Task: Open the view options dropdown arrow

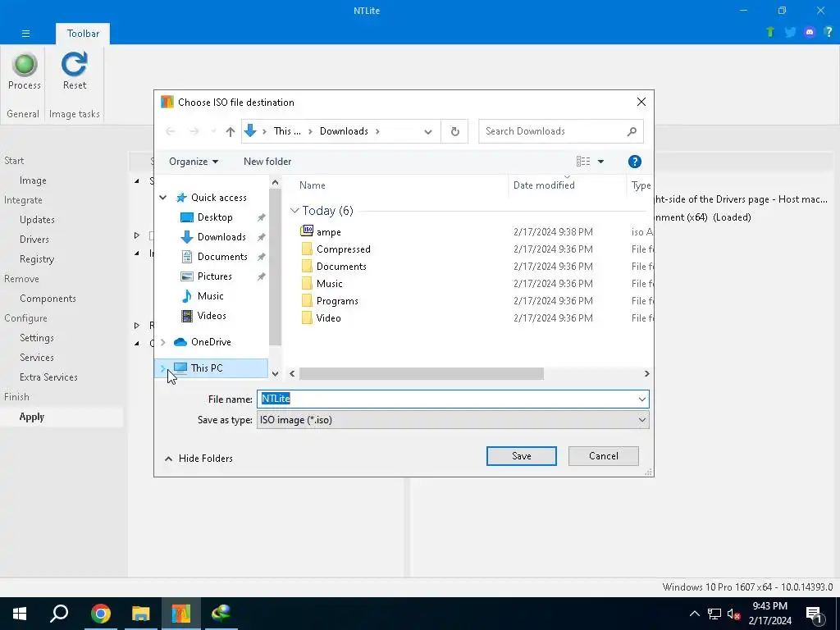Action: click(x=600, y=162)
